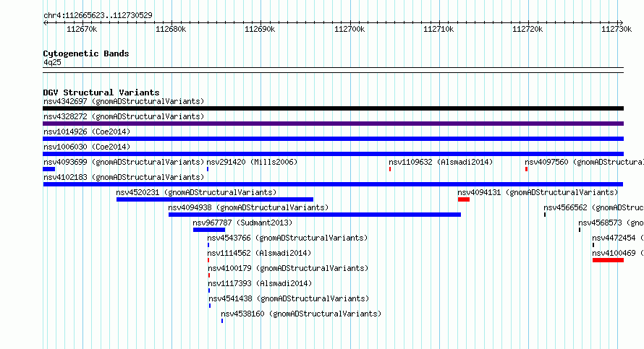644x349 pixels.
Task: Open the nsv291420 (Mills2006) label
Action: [x=252, y=162]
